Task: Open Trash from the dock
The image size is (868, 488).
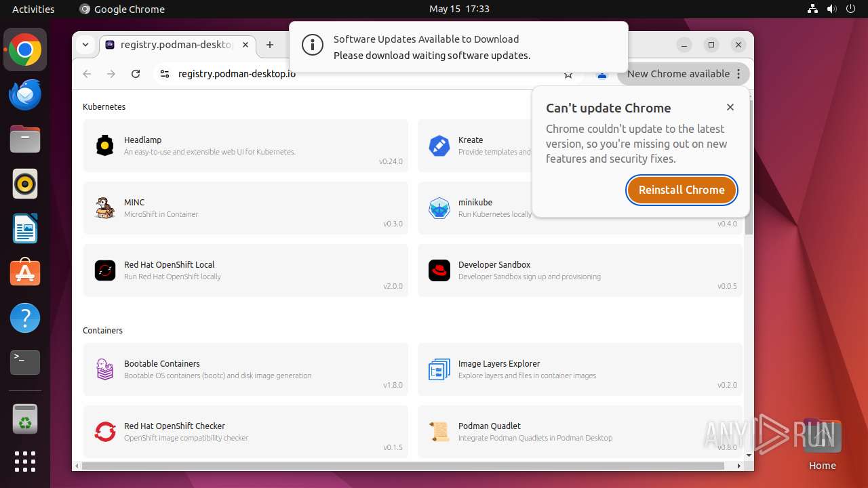Action: click(25, 420)
